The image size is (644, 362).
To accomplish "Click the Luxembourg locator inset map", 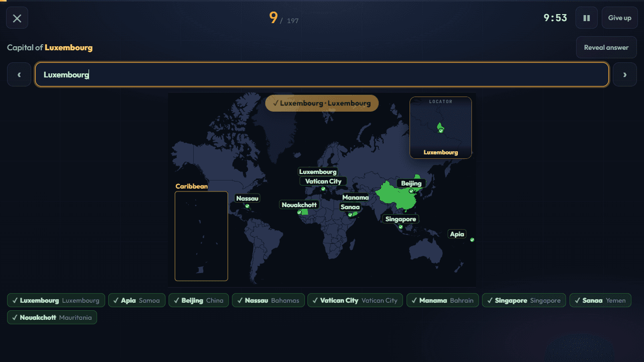I will click(x=441, y=128).
